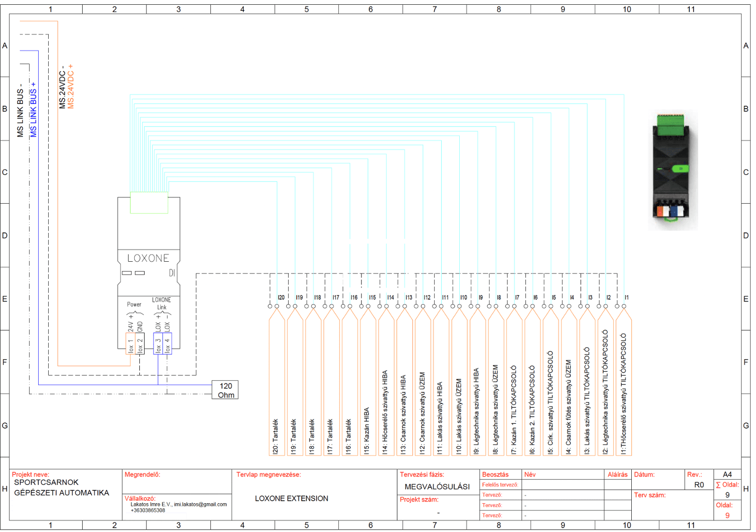The image size is (756, 532).
Task: Click the I10: Lakás szivattyú ÜZEM tag
Action: (459, 416)
